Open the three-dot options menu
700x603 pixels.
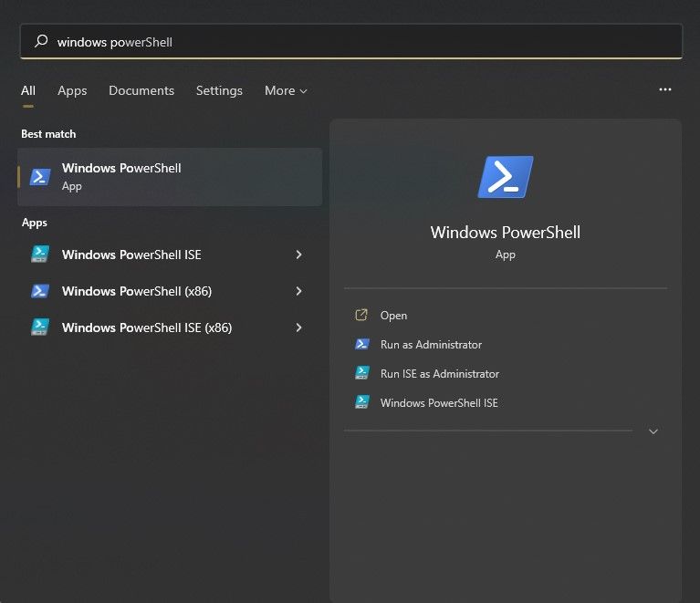(664, 89)
